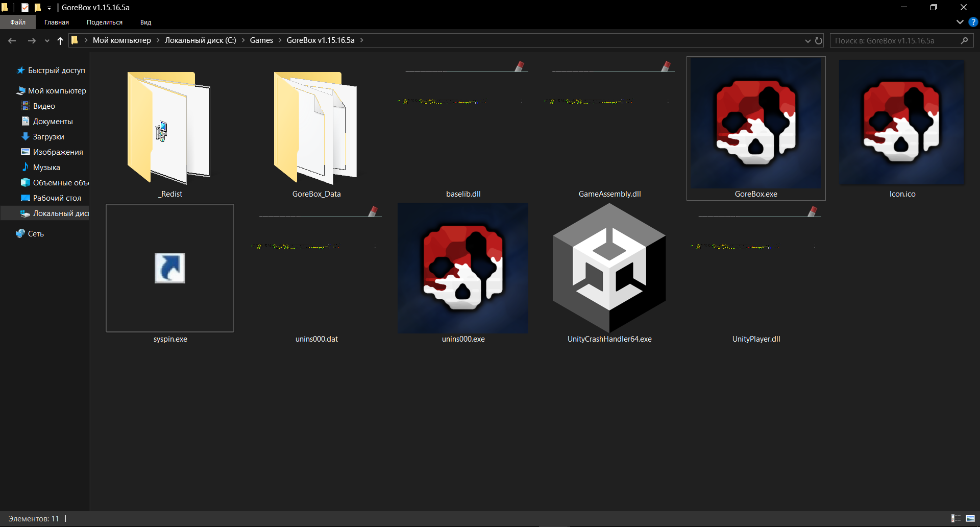
Task: Open the Customize Quick Access Toolbar dropdown
Action: (x=49, y=8)
